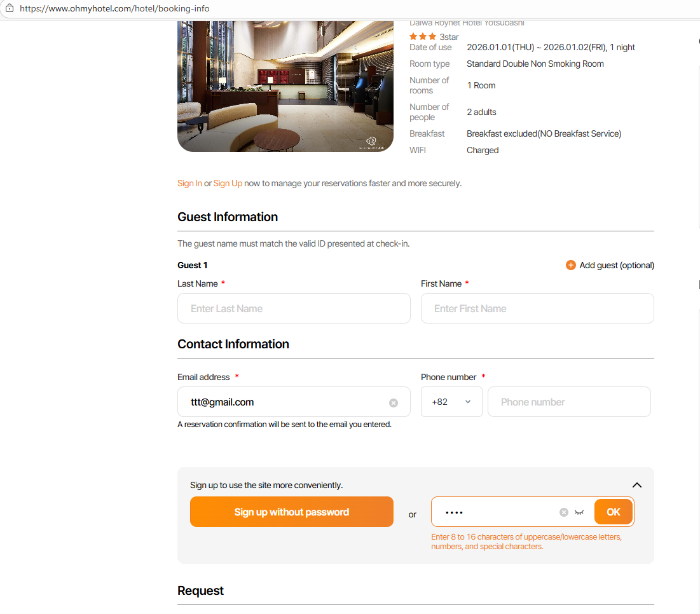Clear the email address field with X icon
The image size is (700, 614).
click(x=394, y=402)
